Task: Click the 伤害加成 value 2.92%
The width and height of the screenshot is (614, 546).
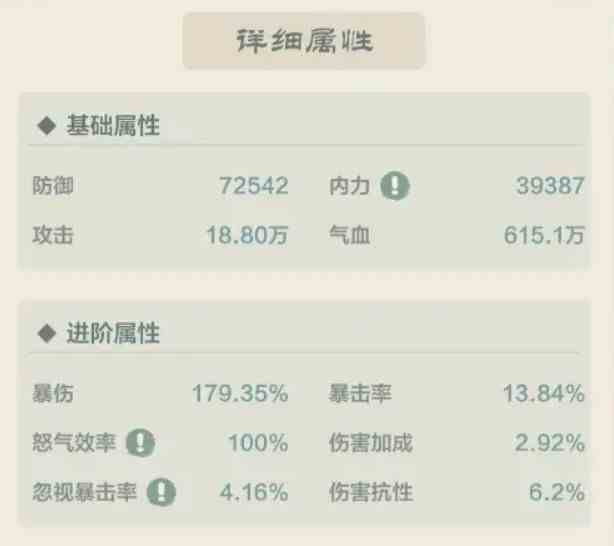Action: [x=550, y=443]
